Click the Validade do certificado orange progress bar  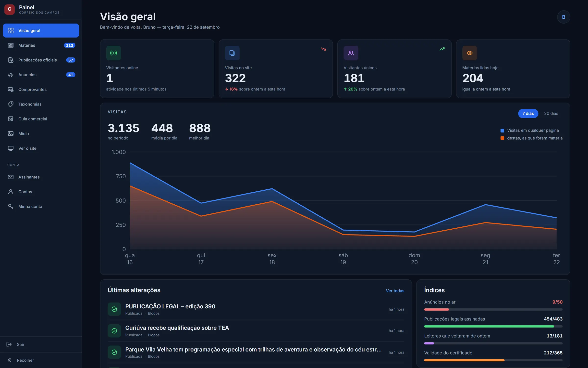(x=493, y=360)
